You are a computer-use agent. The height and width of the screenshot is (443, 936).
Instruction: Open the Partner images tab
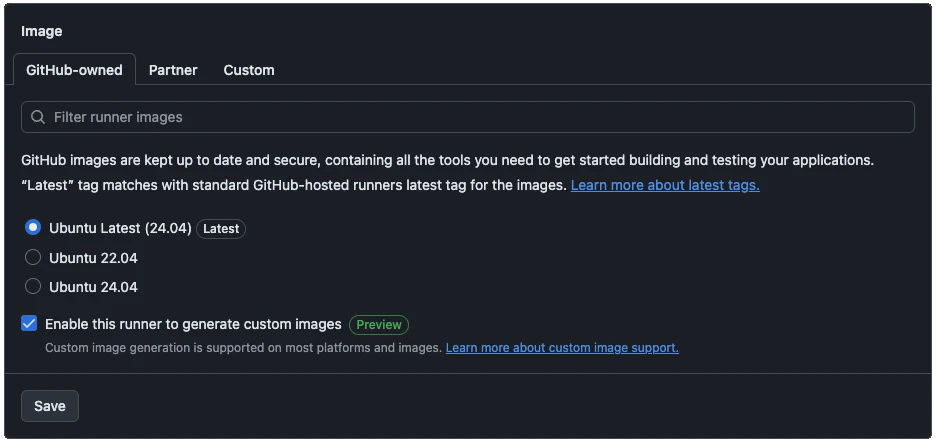pos(173,70)
